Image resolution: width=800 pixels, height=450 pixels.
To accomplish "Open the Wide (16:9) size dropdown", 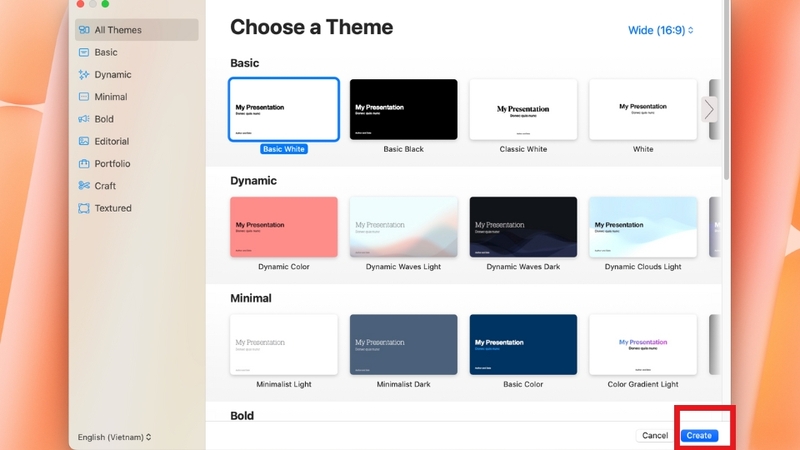I will pyautogui.click(x=660, y=30).
